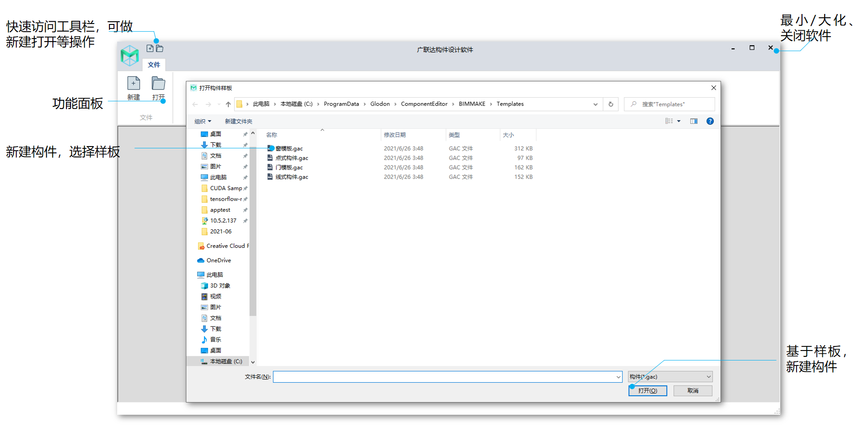Open the view options dropdown arrow
868x436 pixels.
tap(678, 121)
